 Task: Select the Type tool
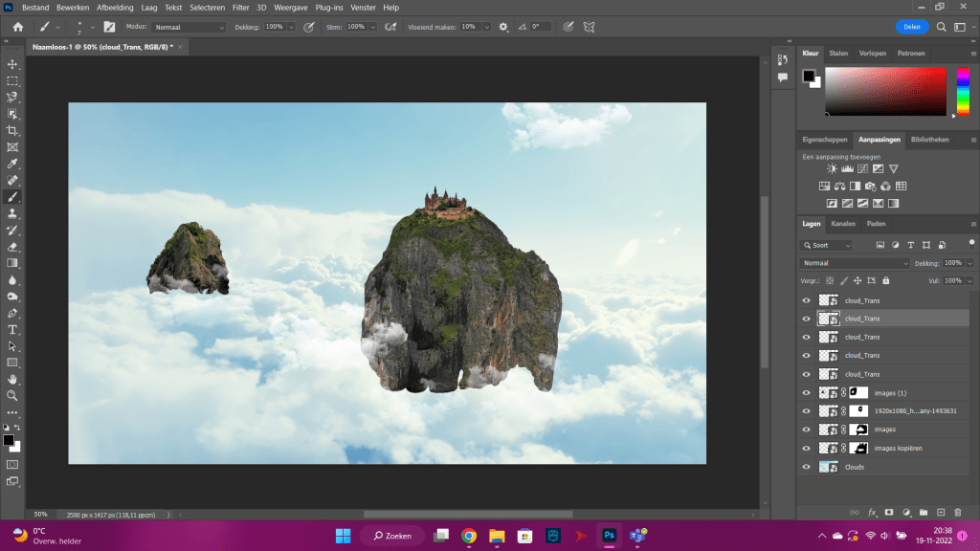click(12, 329)
